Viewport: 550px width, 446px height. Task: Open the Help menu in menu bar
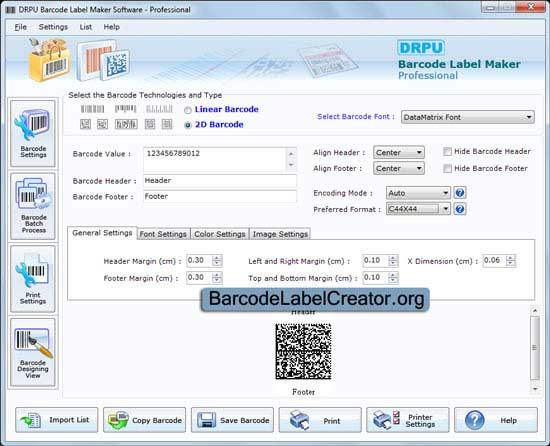click(x=112, y=27)
